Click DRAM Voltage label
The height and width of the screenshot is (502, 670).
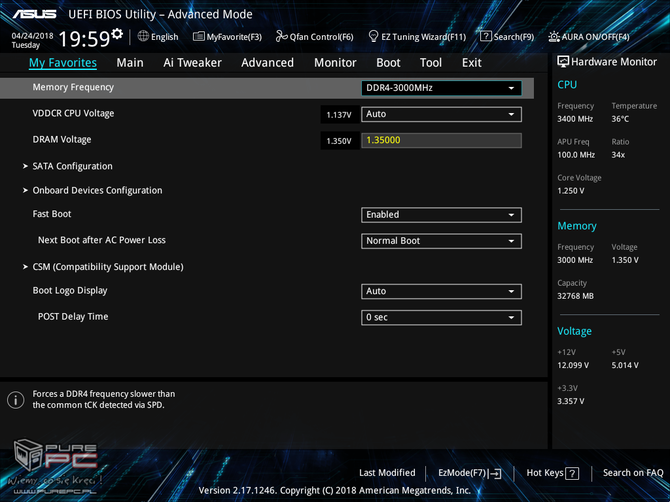pyautogui.click(x=62, y=140)
